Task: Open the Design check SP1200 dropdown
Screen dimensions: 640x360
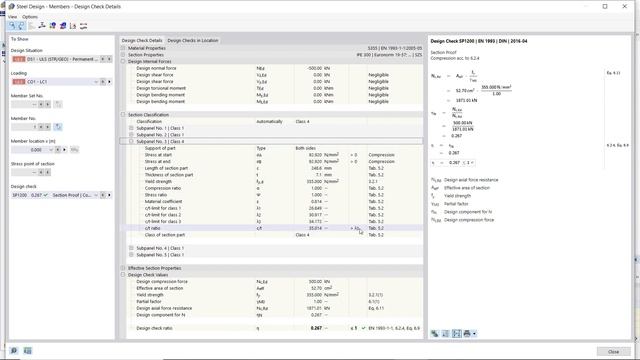Action: point(96,195)
